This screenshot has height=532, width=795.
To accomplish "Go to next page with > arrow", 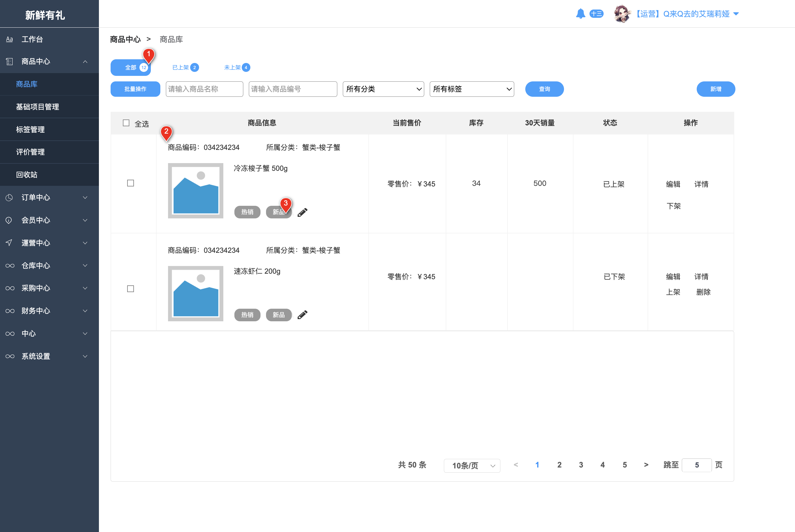I will click(x=646, y=464).
